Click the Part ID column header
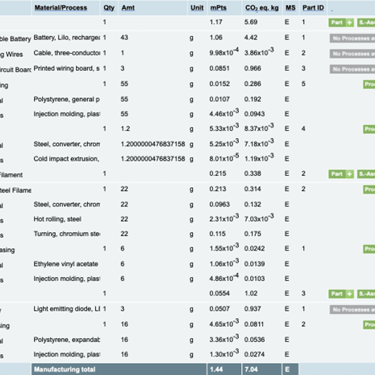 point(313,8)
